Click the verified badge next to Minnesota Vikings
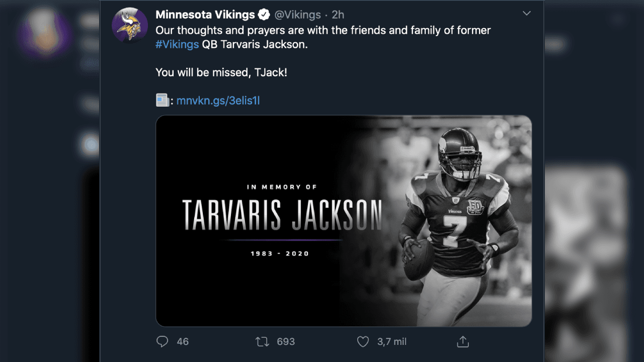This screenshot has width=644, height=362. point(264,15)
